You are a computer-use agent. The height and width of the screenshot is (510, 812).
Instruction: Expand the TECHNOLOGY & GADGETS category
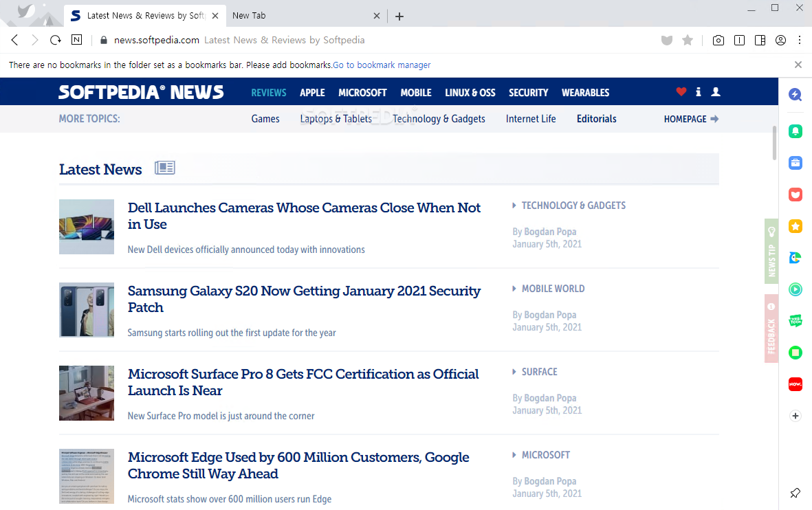pos(569,206)
